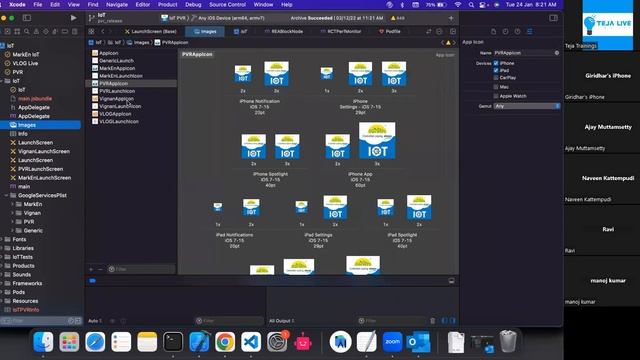Open the issue navigator warning icon
Screen dimensions: 640x360
coord(36,31)
